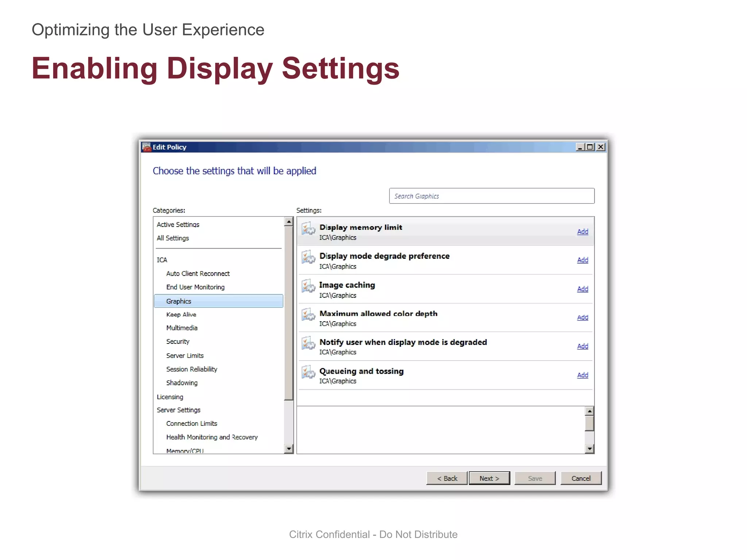Click the Maximum allowed color depth icon
Image resolution: width=747 pixels, height=560 pixels.
(308, 315)
